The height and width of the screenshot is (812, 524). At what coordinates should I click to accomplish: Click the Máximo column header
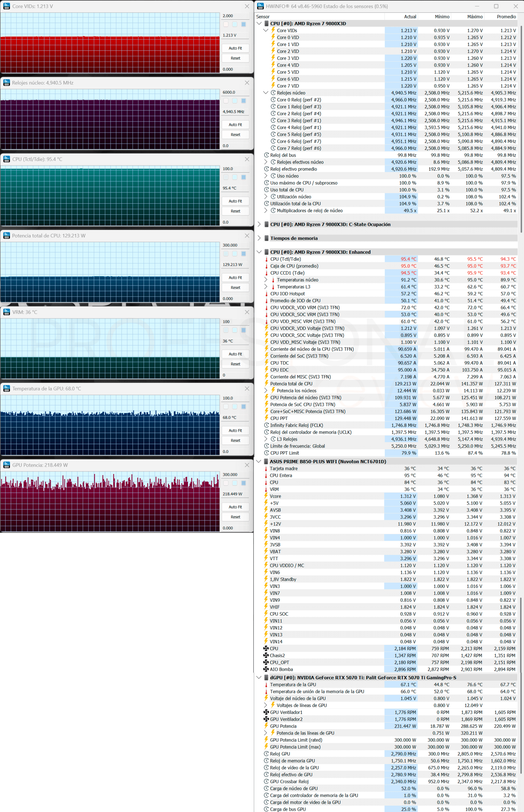click(467, 16)
